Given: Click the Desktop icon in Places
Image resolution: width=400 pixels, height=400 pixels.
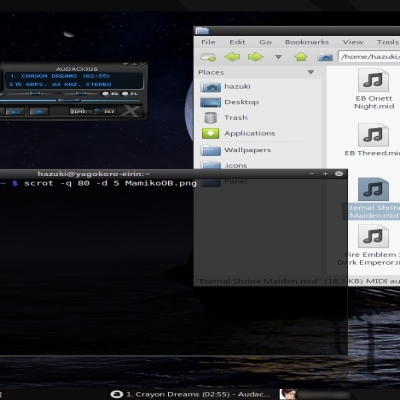Looking at the screenshot, I should click(210, 102).
